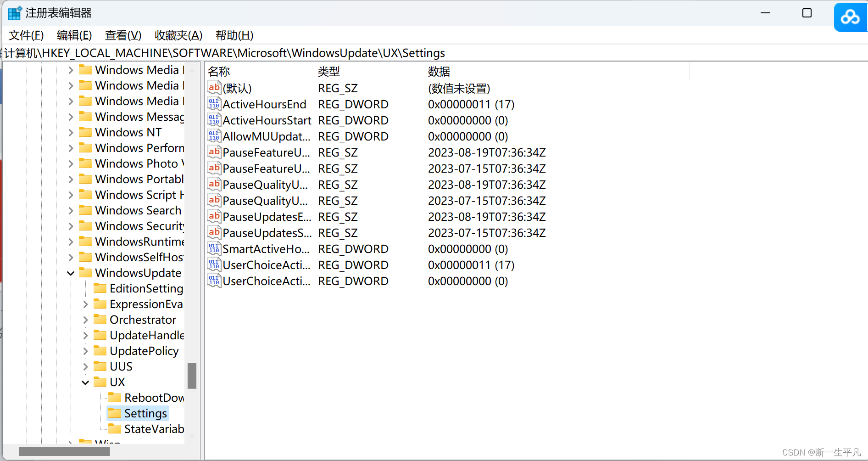Click the RebootDow... folder icon
This screenshot has width=868, height=461.
click(115, 398)
